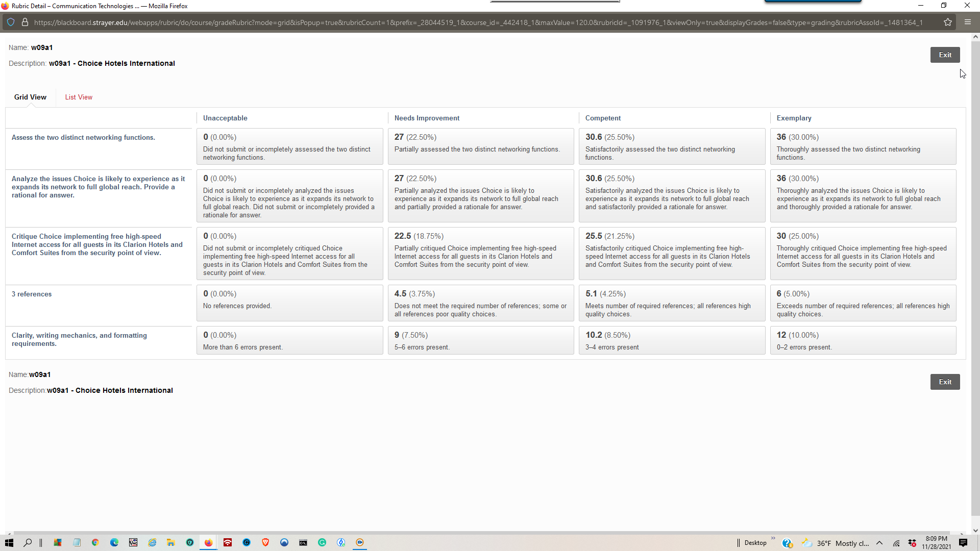The height and width of the screenshot is (551, 980).
Task: Select the 'Exceeds number of required references' cell
Action: click(863, 303)
